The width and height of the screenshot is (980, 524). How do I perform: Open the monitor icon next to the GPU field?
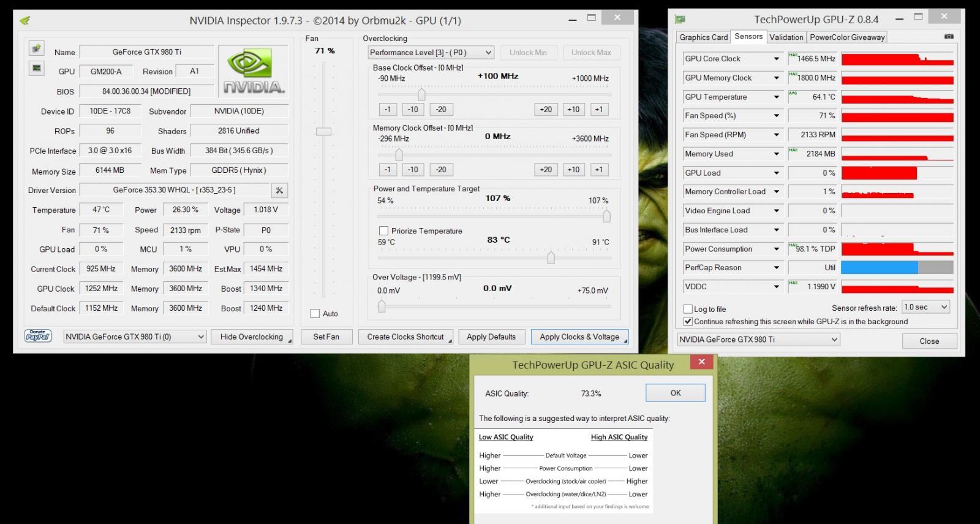36,67
